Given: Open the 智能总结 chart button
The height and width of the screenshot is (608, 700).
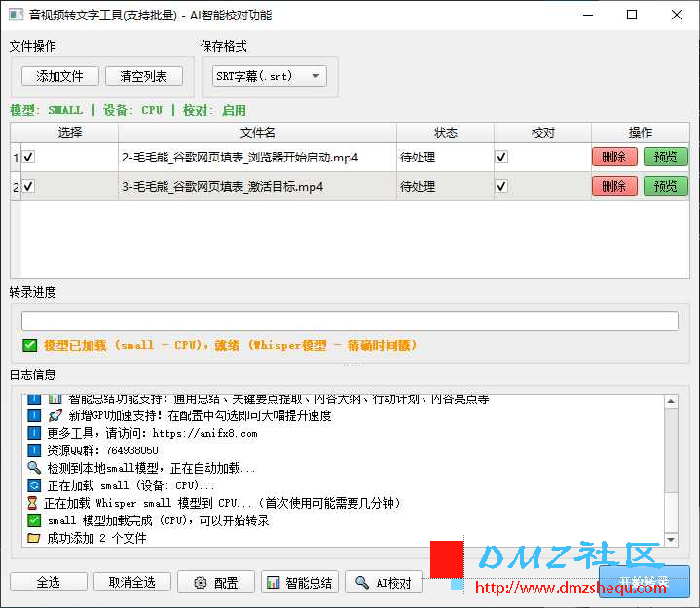Looking at the screenshot, I should 299,583.
